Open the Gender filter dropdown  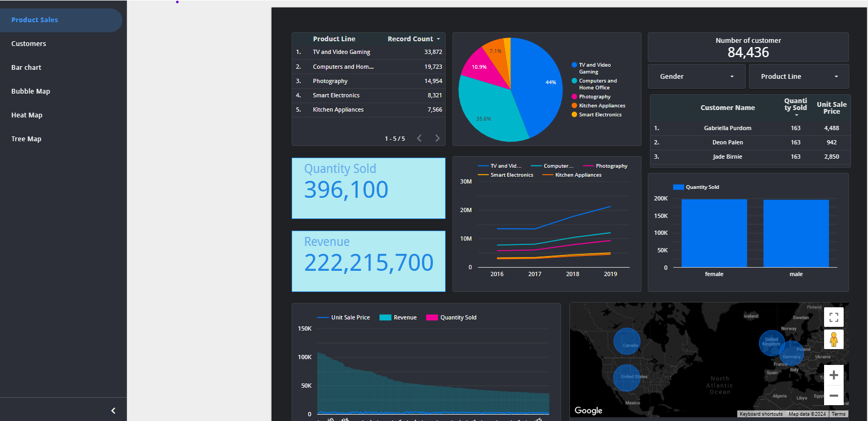[697, 77]
